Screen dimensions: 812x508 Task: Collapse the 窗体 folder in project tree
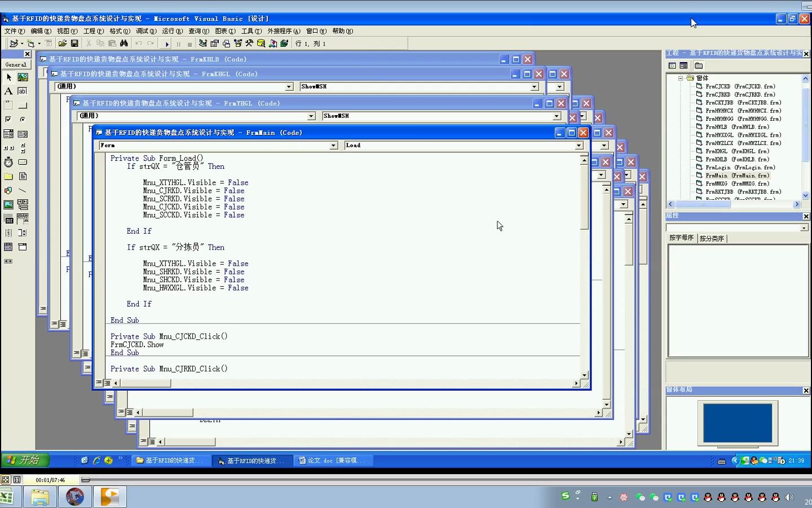[x=681, y=78]
